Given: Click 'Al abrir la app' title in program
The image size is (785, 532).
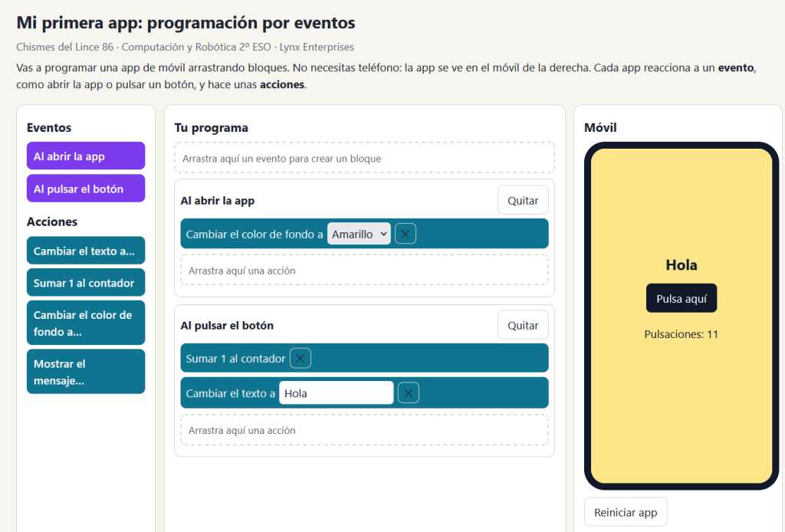Looking at the screenshot, I should click(x=217, y=201).
